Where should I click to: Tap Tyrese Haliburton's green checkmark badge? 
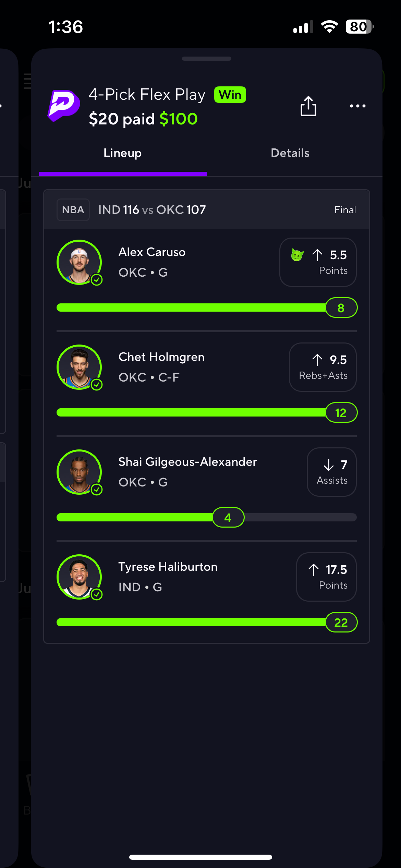pos(97,594)
